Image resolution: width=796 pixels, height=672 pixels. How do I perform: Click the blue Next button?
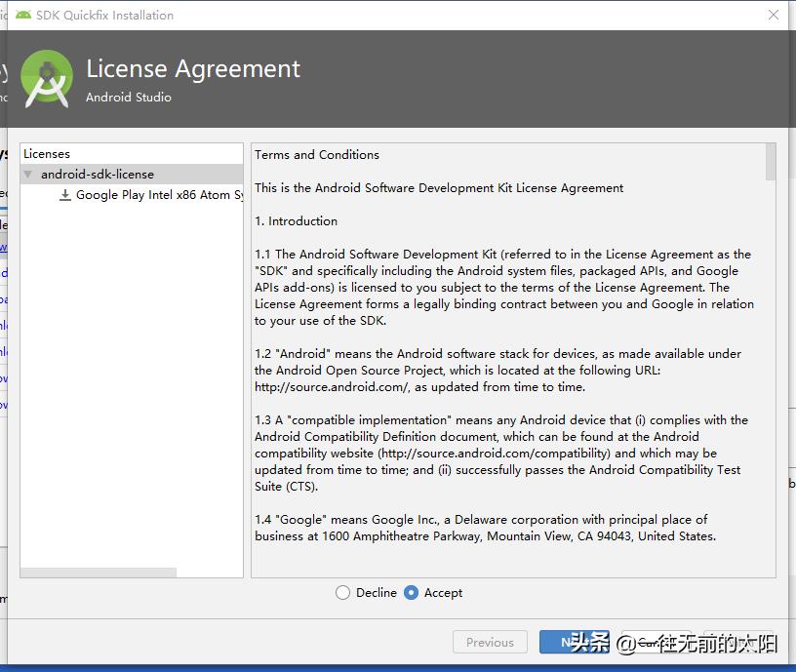(566, 642)
